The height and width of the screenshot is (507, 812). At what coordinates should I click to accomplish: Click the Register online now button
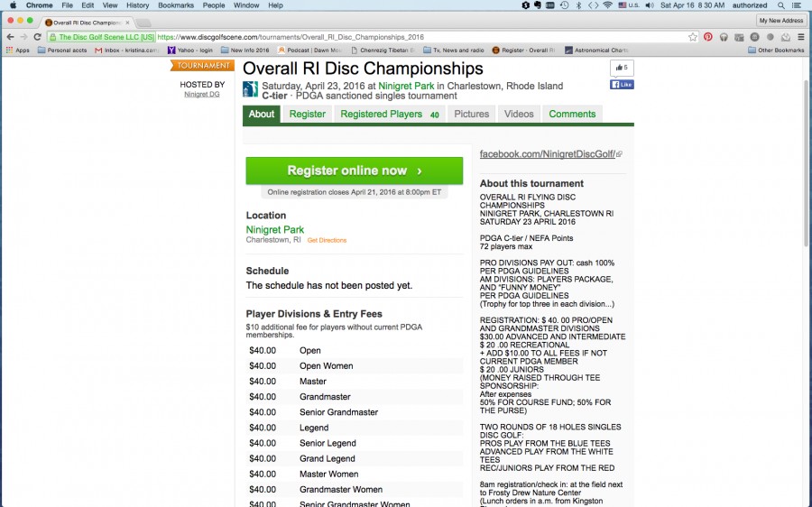pos(354,171)
